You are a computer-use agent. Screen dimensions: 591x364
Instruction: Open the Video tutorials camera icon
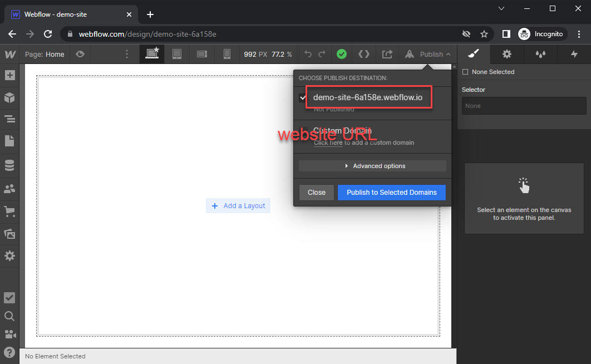[x=10, y=334]
